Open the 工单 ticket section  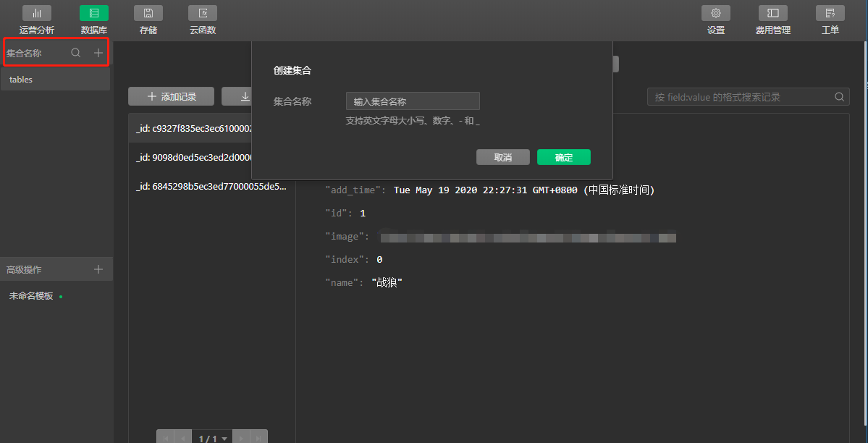pyautogui.click(x=830, y=20)
